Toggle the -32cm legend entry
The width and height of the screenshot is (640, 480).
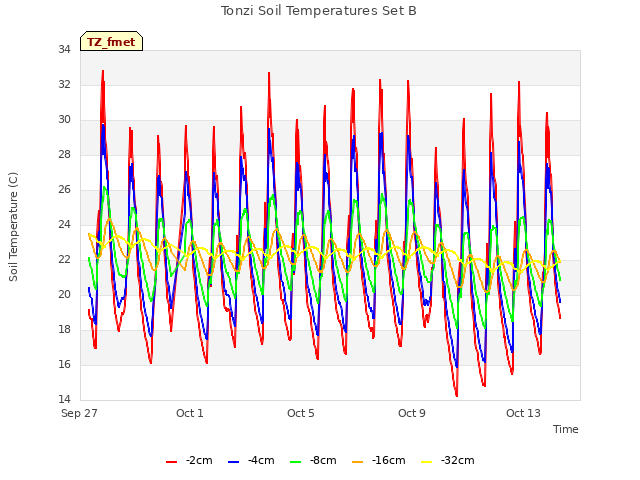(x=448, y=460)
